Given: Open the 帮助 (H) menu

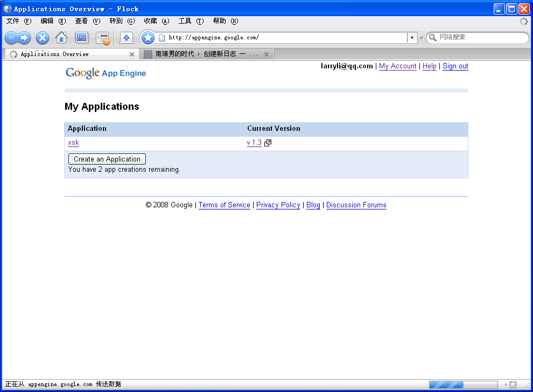Looking at the screenshot, I should 226,21.
